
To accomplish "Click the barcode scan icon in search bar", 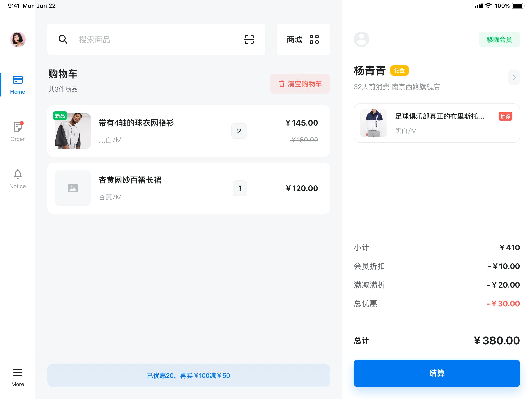I will [x=249, y=39].
